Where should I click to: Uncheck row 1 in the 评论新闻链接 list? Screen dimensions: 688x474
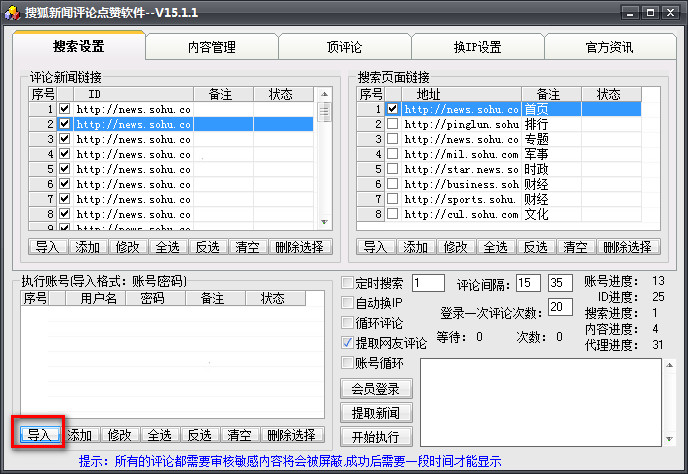tap(64, 108)
